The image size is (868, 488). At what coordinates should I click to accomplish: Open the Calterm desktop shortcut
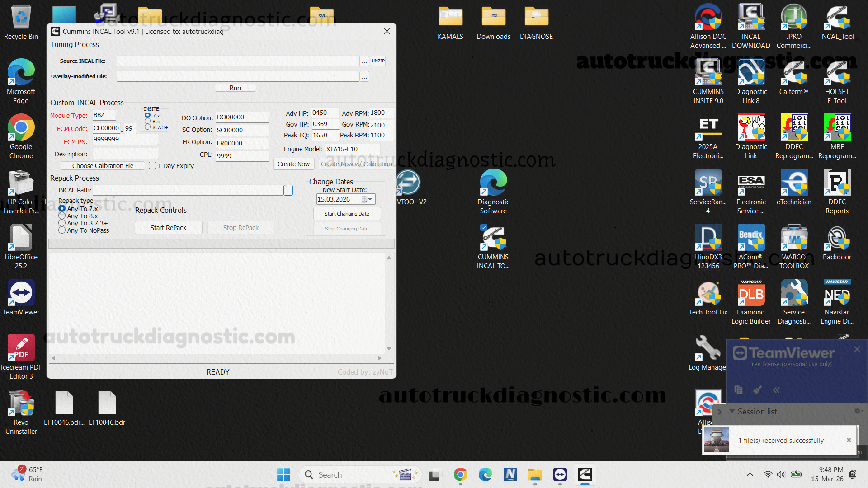pos(794,77)
